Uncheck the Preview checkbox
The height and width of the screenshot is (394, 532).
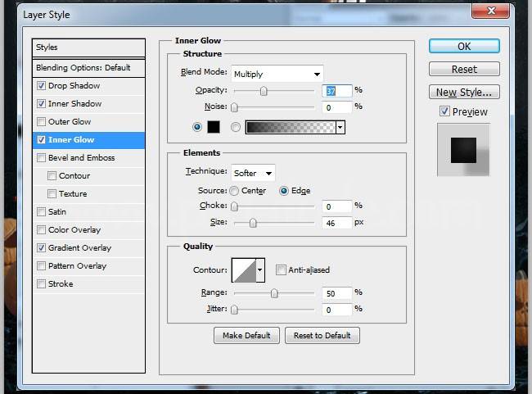[444, 111]
